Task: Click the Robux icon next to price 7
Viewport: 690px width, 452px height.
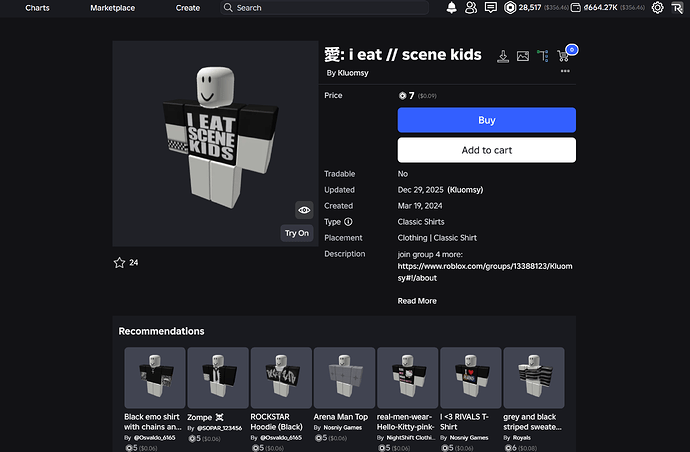Action: point(402,96)
